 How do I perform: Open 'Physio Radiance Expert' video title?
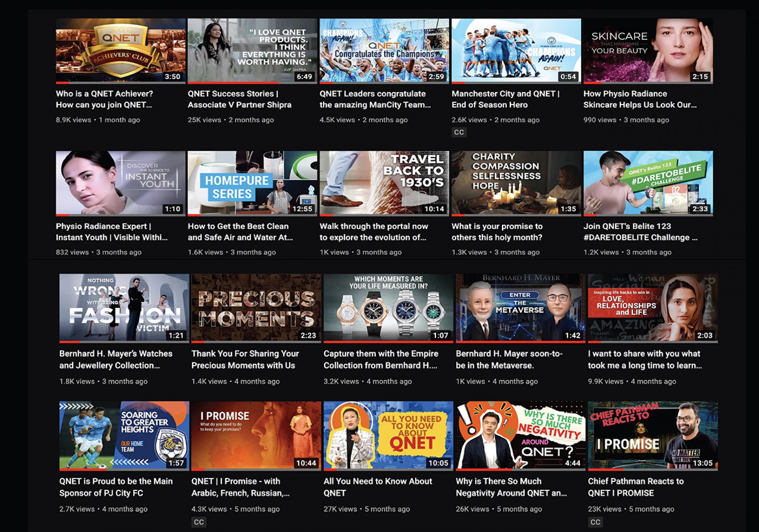[111, 232]
